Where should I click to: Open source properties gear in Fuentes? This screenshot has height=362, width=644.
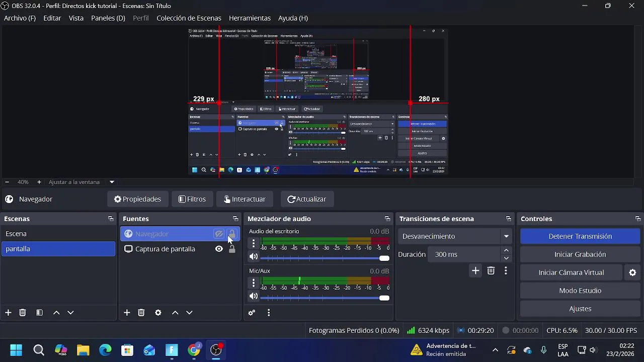158,313
